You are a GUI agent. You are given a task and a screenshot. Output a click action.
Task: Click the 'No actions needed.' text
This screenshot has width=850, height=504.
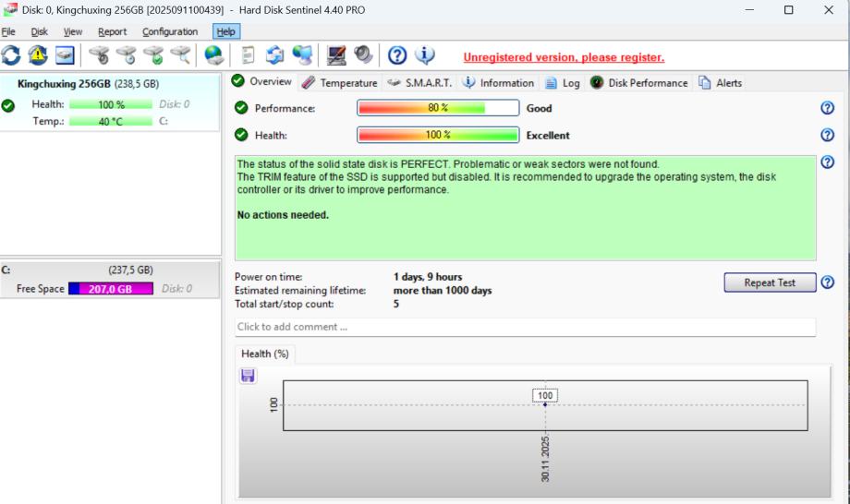click(283, 215)
